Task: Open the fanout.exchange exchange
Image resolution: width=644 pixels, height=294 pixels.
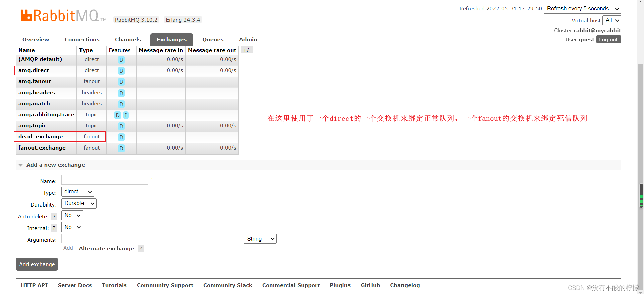Action: pos(42,148)
